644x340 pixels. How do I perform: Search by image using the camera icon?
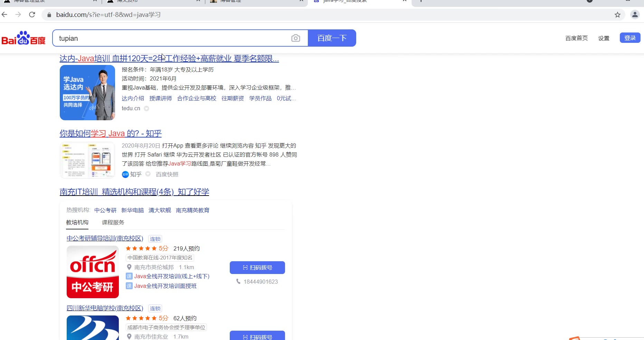click(296, 38)
